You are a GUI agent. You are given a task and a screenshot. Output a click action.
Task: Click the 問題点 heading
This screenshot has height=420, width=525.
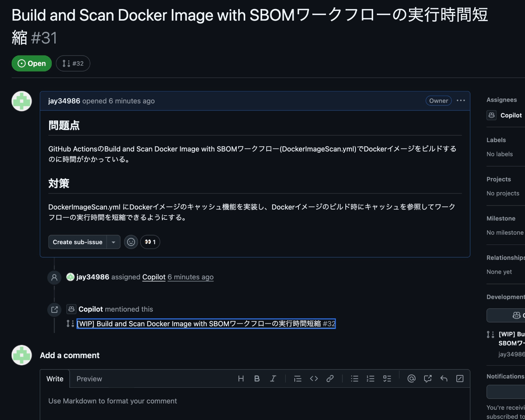[x=64, y=126]
